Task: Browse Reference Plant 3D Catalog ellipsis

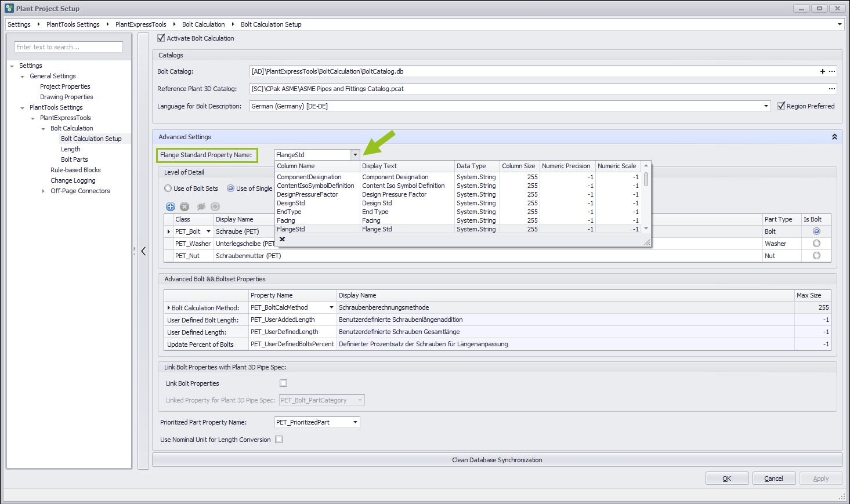Action: pos(832,89)
